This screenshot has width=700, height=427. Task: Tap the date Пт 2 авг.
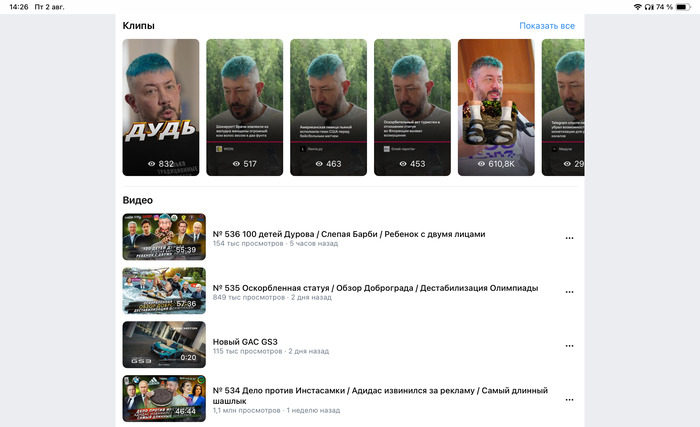(x=49, y=7)
